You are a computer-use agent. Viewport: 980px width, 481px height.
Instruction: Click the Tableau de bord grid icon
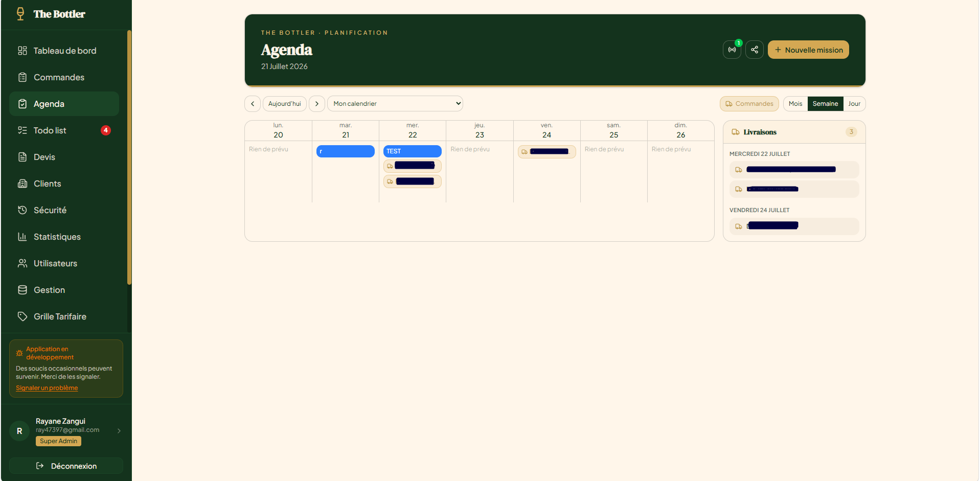click(22, 51)
